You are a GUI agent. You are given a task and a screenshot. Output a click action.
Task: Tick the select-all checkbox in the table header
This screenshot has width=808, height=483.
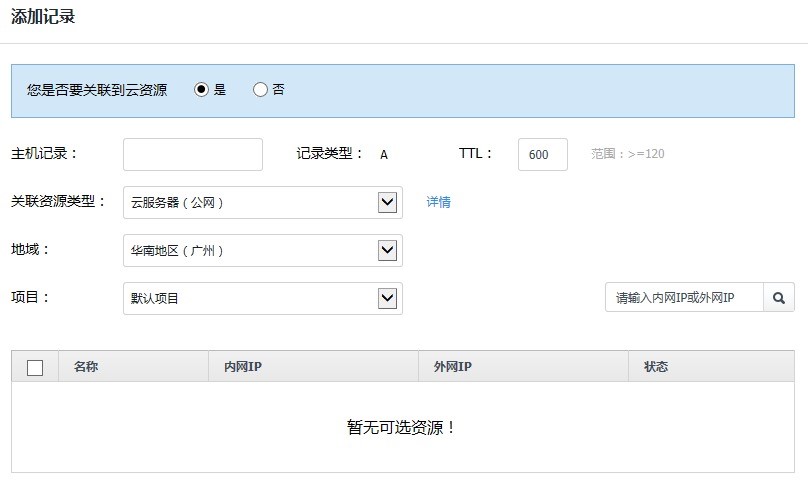(35, 368)
